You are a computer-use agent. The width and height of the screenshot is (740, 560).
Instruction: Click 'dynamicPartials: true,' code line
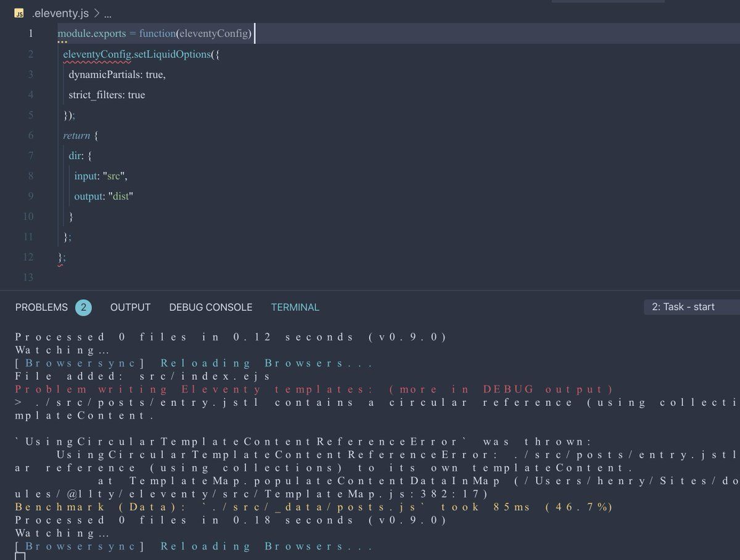tap(117, 75)
